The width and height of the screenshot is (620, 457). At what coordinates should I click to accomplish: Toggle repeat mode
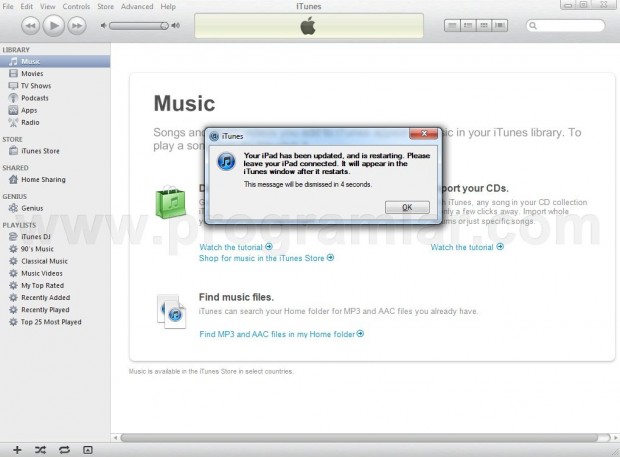pos(63,450)
